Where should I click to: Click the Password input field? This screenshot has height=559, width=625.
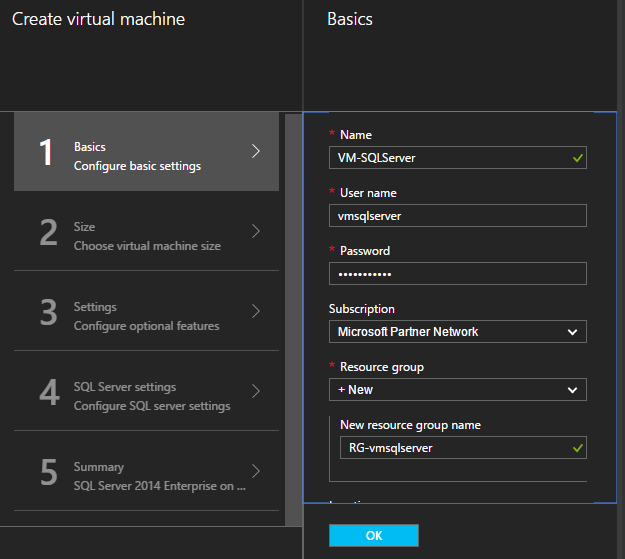point(457,274)
